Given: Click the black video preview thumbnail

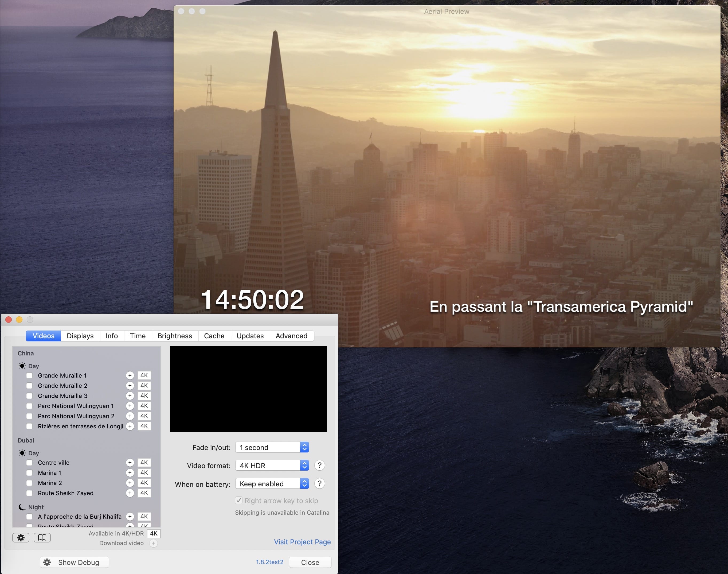Looking at the screenshot, I should [248, 389].
